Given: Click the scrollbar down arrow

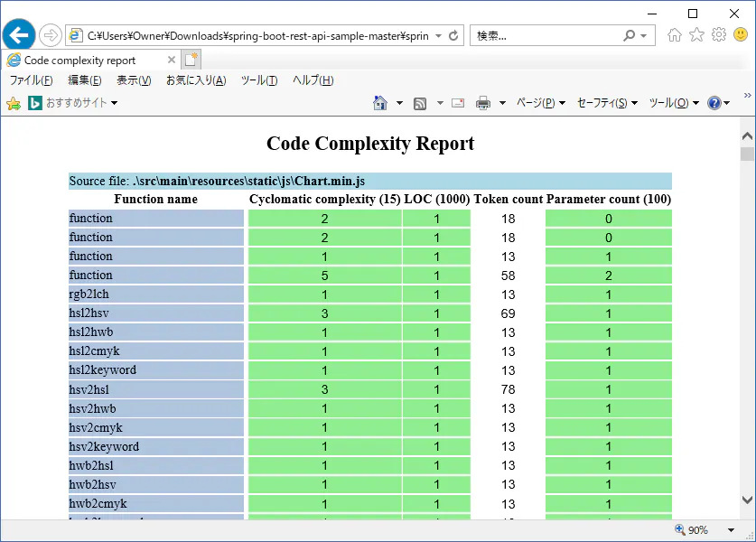Looking at the screenshot, I should (747, 500).
